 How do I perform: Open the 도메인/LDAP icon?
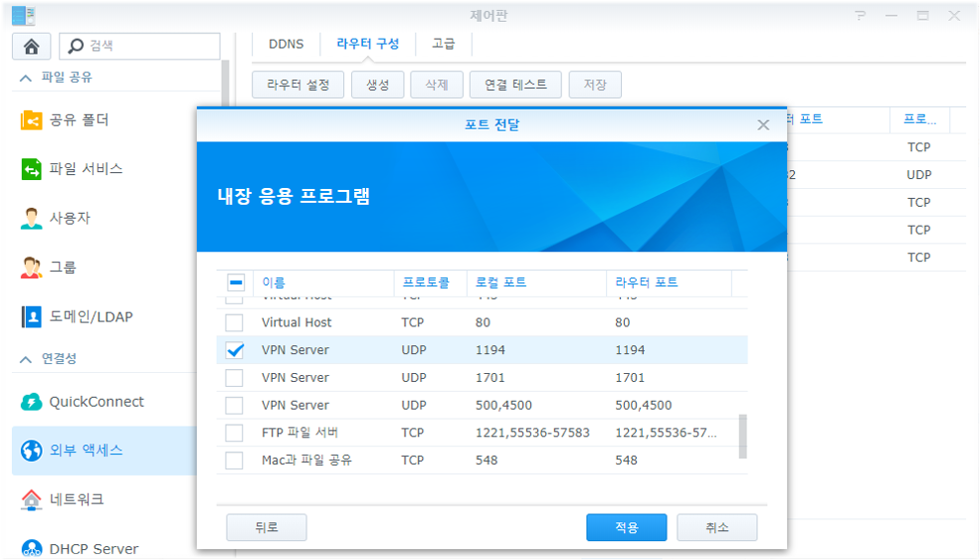31,317
